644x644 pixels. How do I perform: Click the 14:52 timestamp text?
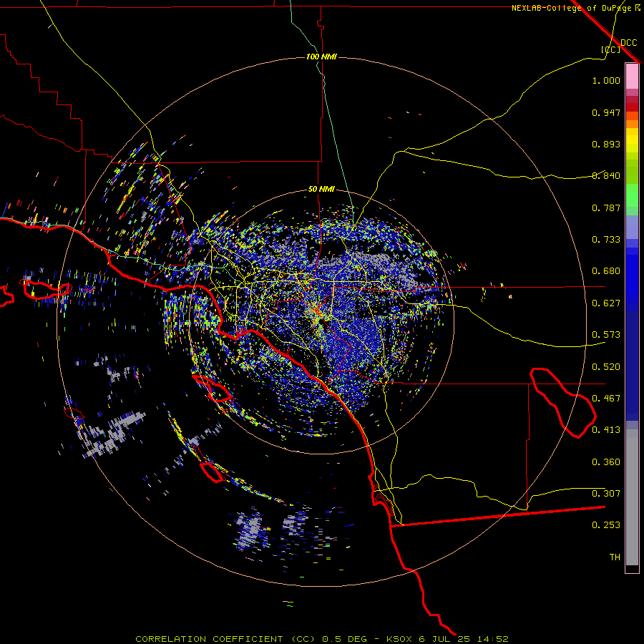point(494,639)
